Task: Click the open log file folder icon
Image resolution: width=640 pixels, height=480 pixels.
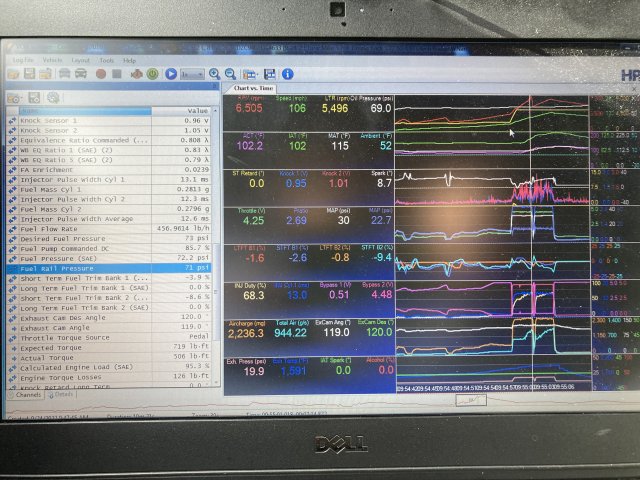Action: click(x=15, y=74)
